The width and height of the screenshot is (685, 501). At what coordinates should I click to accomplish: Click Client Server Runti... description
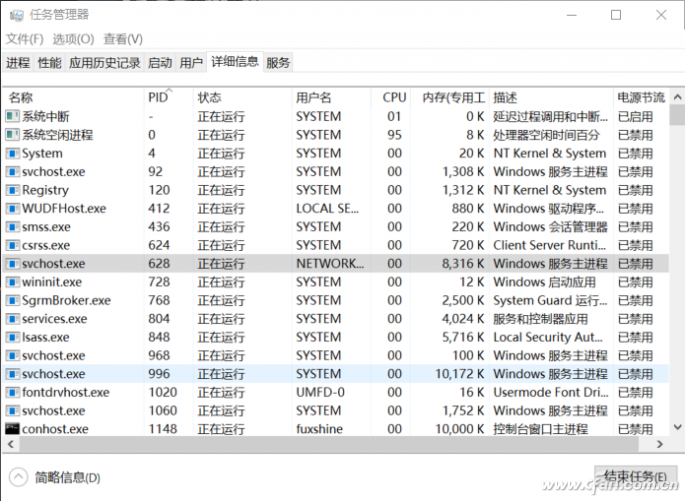point(550,245)
